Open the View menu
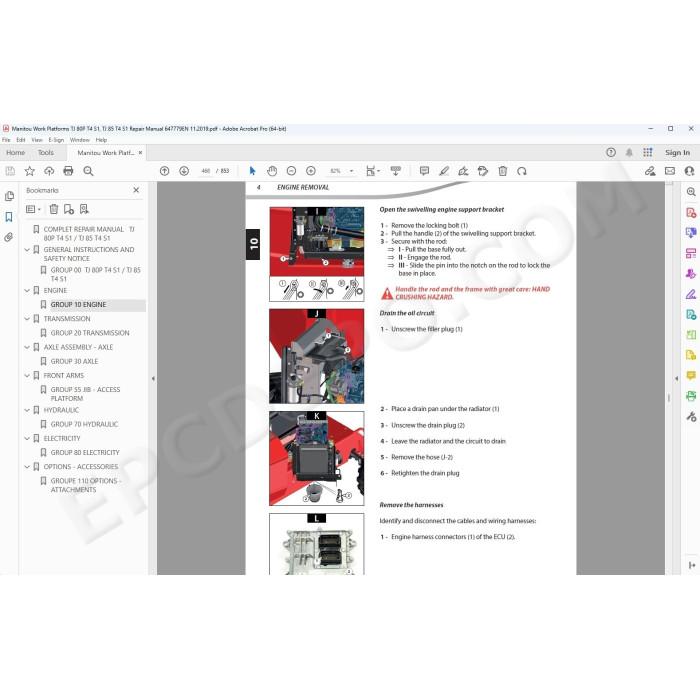 (x=37, y=140)
